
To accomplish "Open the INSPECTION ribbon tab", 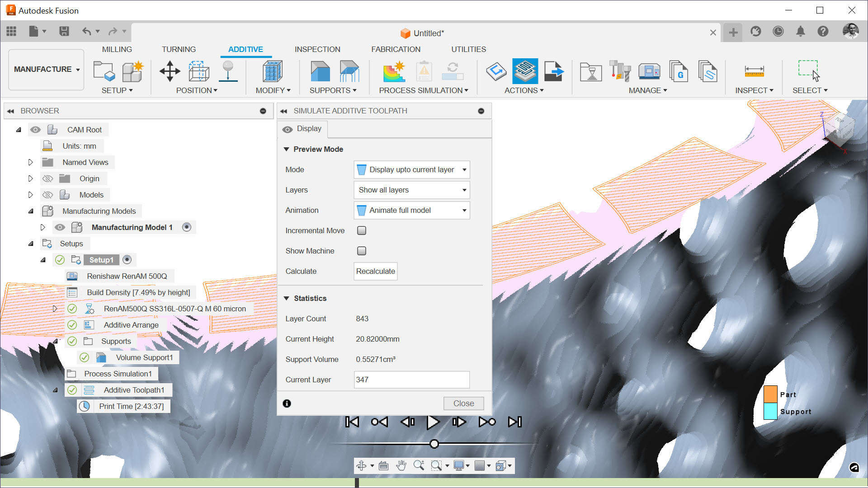I will pyautogui.click(x=317, y=49).
